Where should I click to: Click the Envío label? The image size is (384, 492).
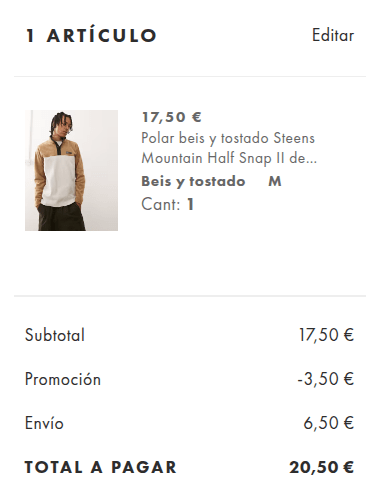click(x=44, y=423)
